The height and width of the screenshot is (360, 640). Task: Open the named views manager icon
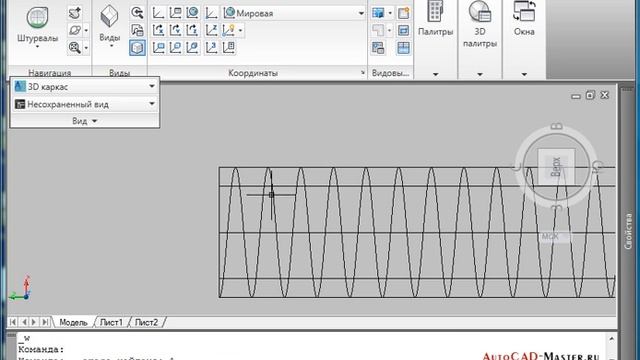(x=137, y=30)
